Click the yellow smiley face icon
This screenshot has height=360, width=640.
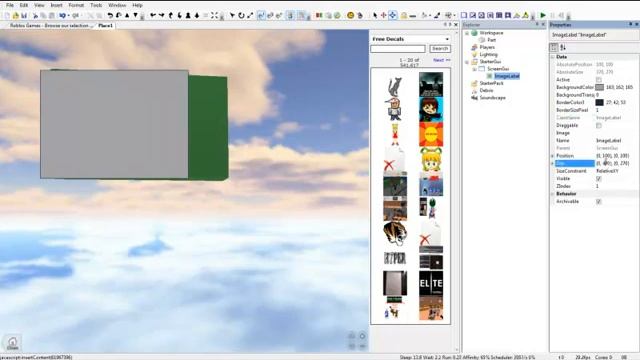(x=351, y=16)
